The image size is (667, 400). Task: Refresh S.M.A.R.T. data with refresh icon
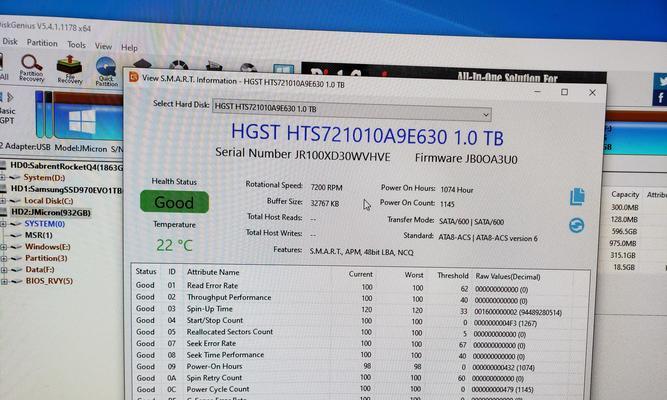[576, 226]
